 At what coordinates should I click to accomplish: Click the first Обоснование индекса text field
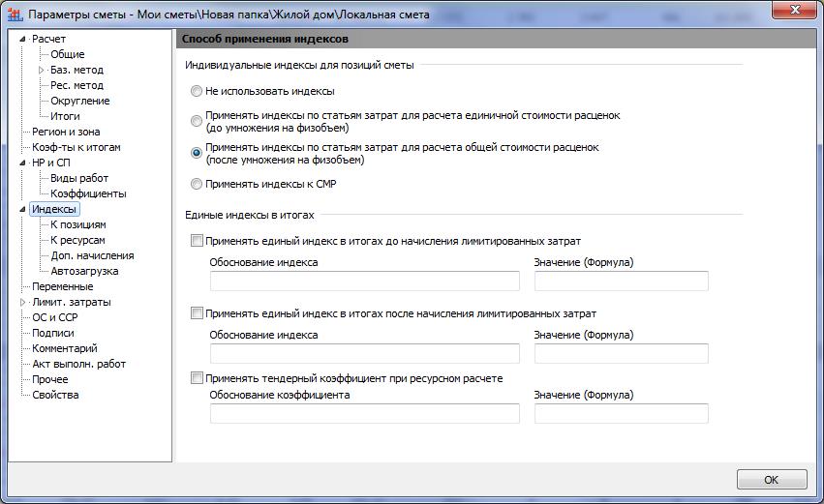[364, 281]
